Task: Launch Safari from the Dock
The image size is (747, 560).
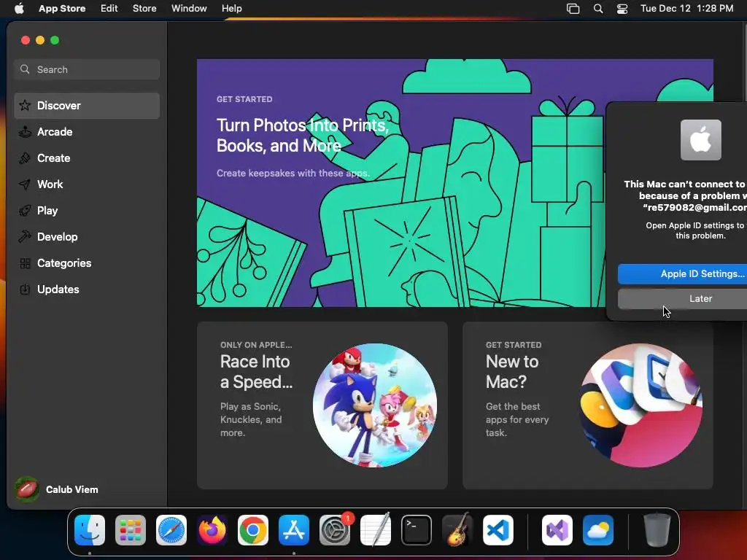Action: 171,530
